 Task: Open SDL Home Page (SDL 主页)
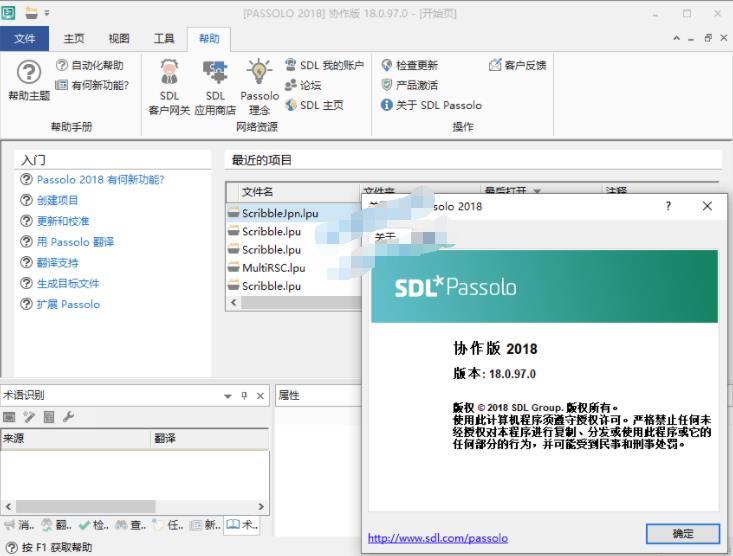pos(314,105)
